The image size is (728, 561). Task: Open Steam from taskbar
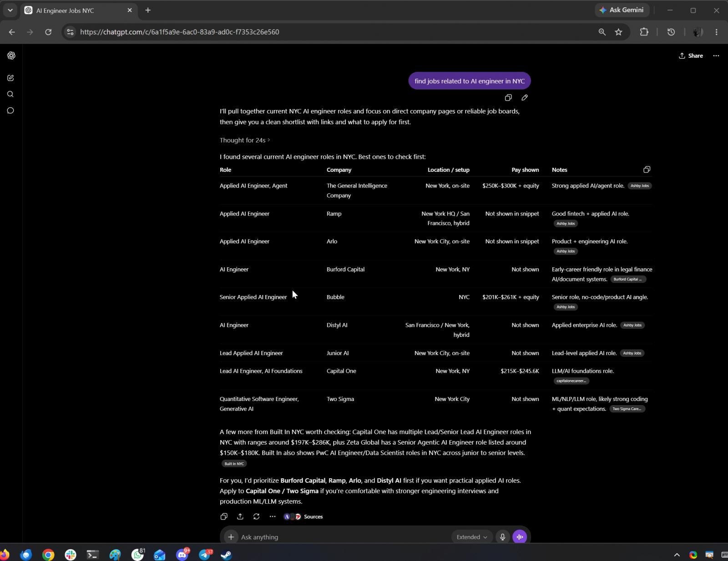pyautogui.click(x=226, y=555)
